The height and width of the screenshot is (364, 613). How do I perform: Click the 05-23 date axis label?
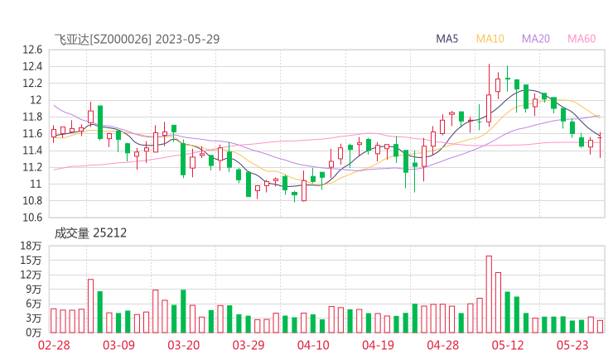[572, 345]
